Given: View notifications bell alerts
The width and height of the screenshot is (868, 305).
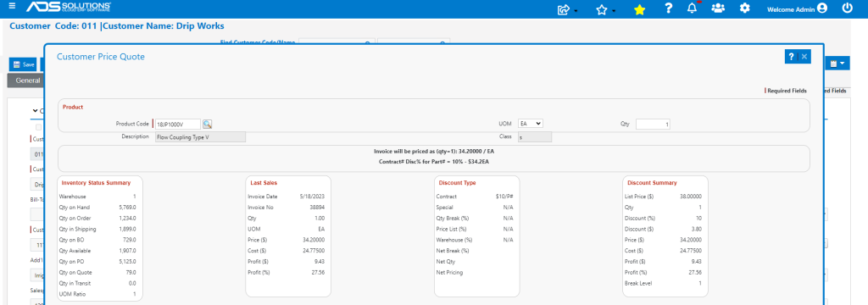Looking at the screenshot, I should click(x=693, y=8).
